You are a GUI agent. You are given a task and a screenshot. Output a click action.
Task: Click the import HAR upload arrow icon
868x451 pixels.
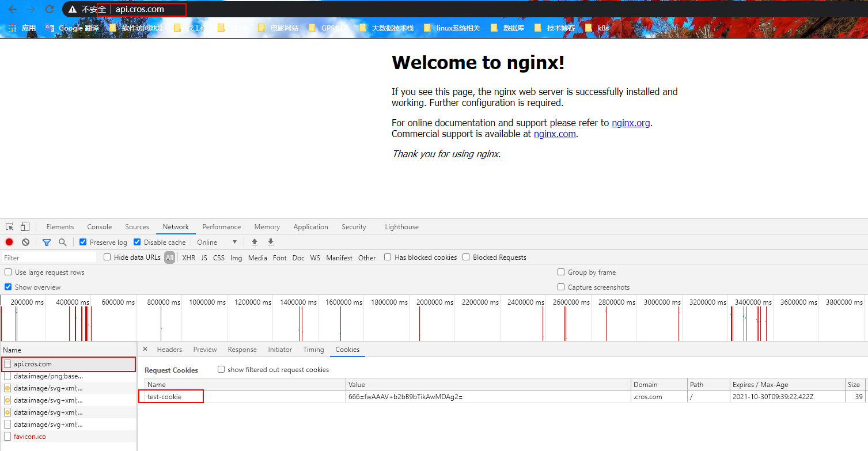[x=255, y=242]
